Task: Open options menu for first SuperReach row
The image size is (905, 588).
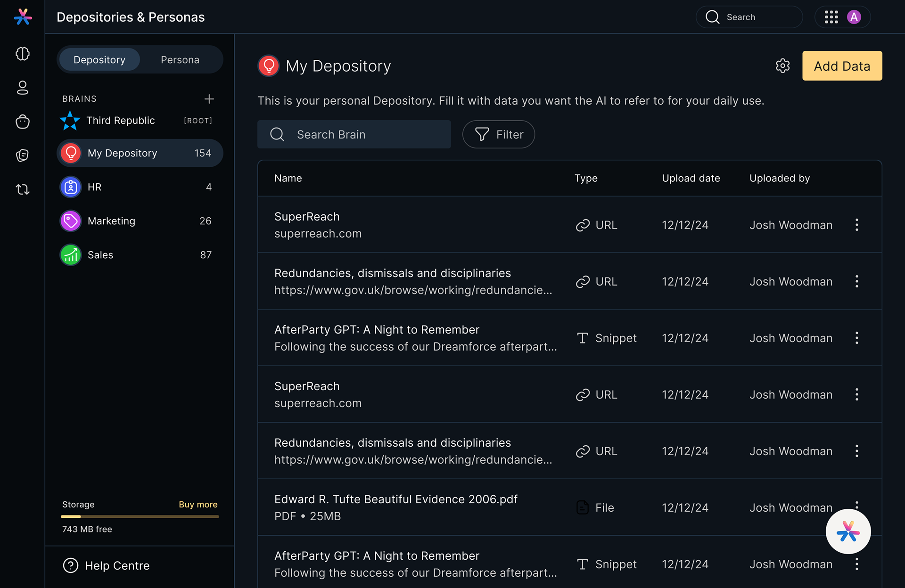Action: coord(856,225)
